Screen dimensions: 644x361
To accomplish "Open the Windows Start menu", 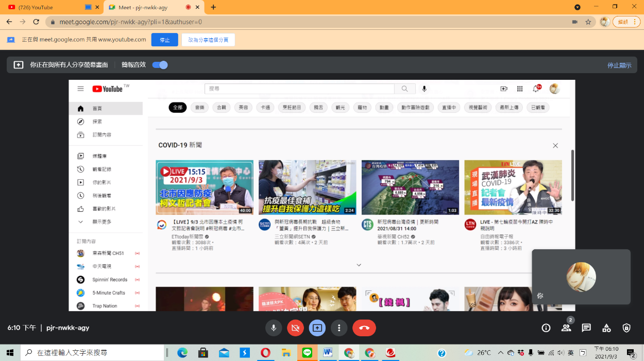I will [10, 353].
